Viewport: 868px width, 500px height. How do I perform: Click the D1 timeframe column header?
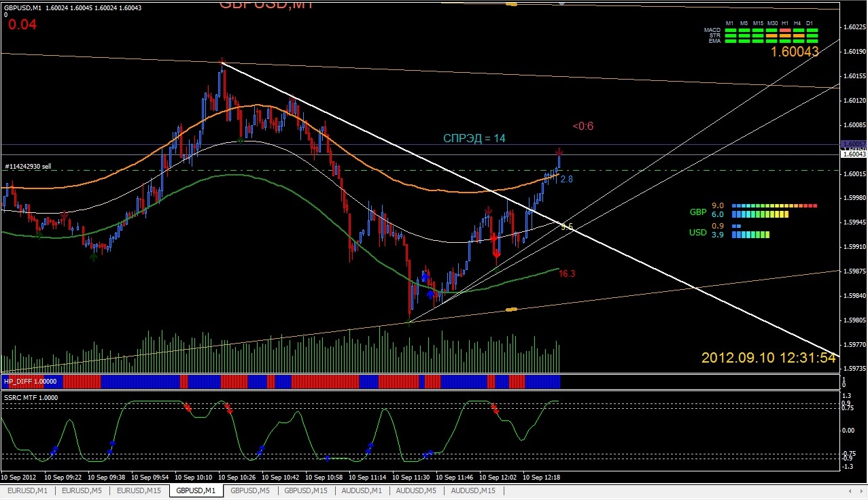[810, 23]
